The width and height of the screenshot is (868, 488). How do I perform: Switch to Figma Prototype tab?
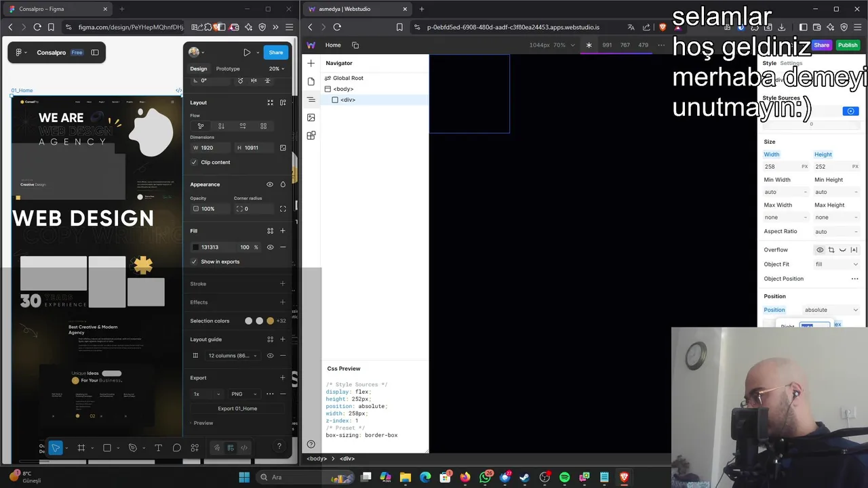click(x=228, y=68)
